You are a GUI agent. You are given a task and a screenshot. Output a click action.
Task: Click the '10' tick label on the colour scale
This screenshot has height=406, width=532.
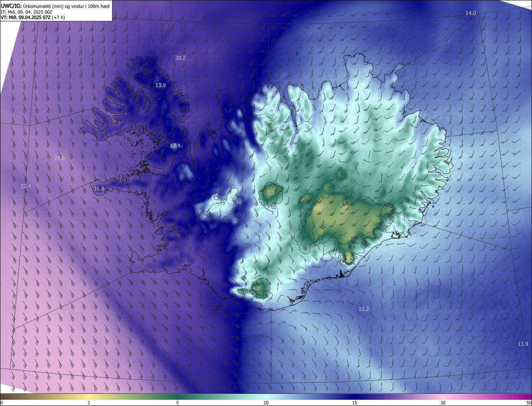[x=266, y=403]
